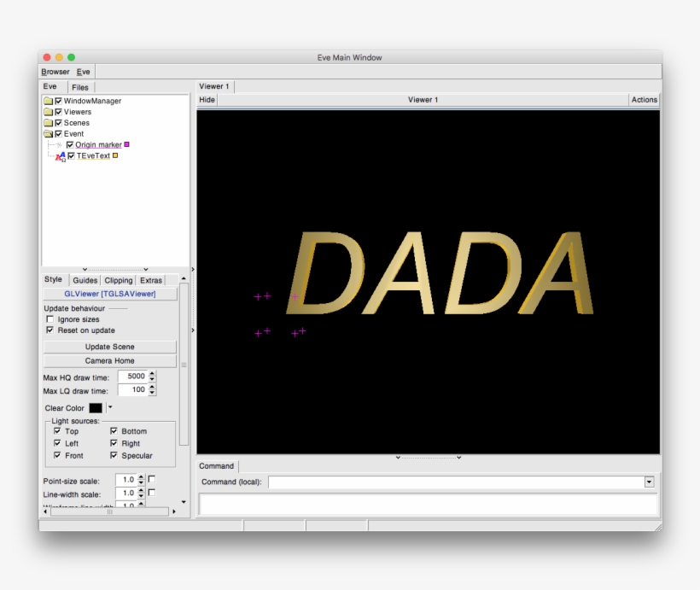
Task: Open the Clear Color dropdown arrow
Action: pos(110,407)
